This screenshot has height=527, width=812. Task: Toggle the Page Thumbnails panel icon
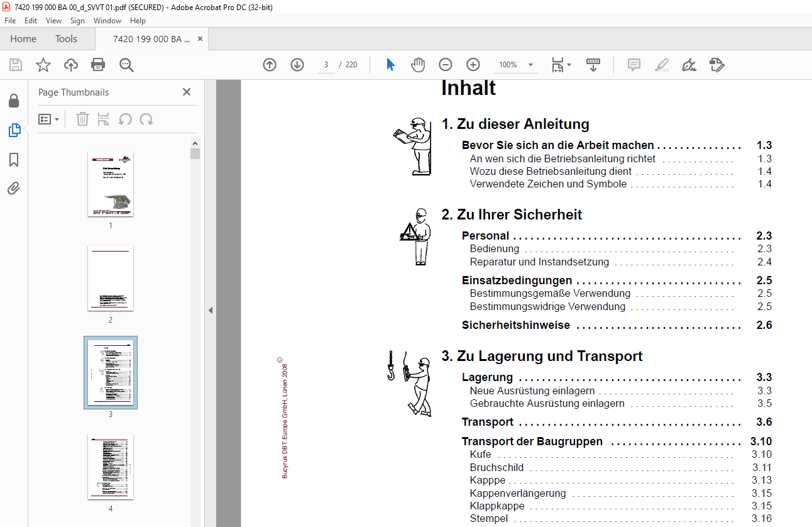pyautogui.click(x=14, y=130)
